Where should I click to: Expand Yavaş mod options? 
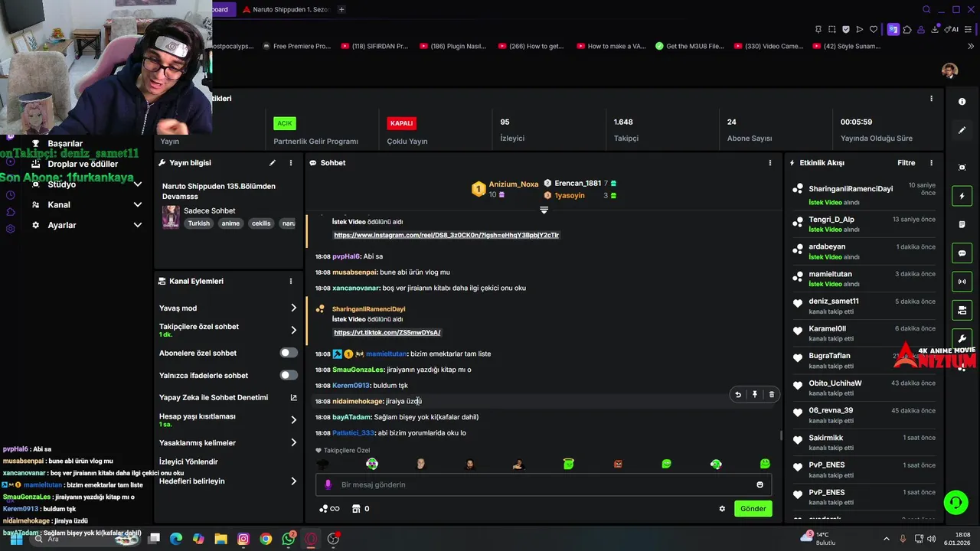click(x=293, y=308)
